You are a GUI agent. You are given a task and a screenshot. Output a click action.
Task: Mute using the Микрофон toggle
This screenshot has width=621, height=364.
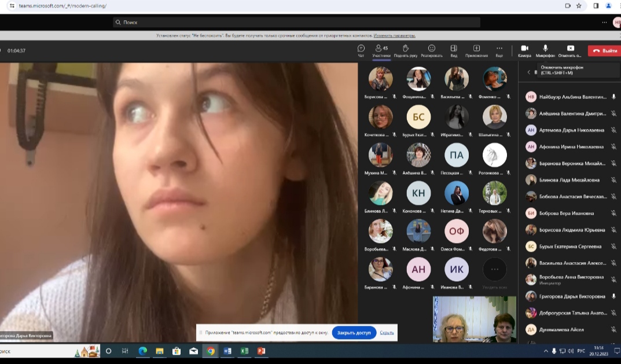[x=545, y=49]
